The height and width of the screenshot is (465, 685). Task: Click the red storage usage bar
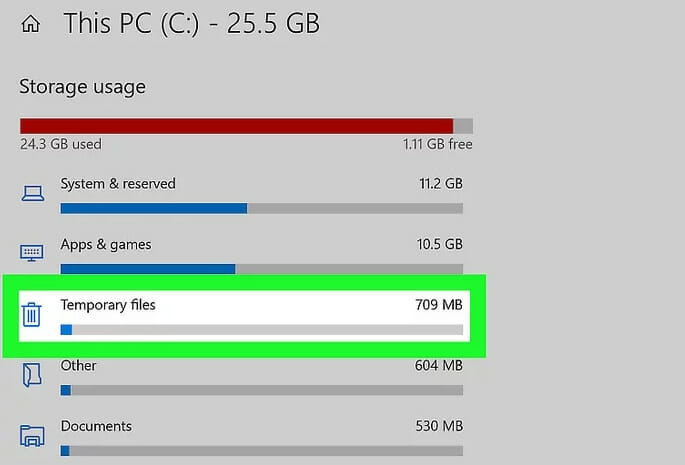pyautogui.click(x=246, y=126)
